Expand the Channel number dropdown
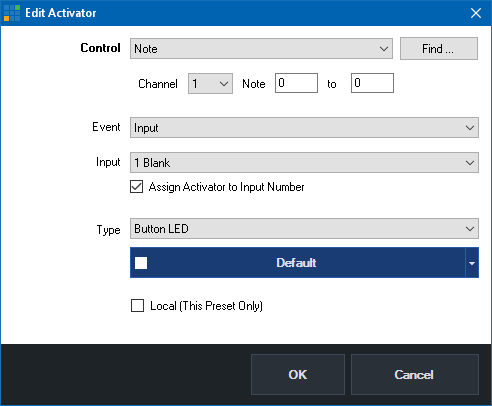The width and height of the screenshot is (492, 406). pyautogui.click(x=210, y=84)
